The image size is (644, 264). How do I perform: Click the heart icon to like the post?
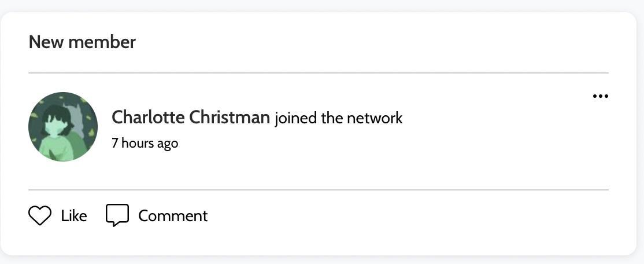coord(40,216)
